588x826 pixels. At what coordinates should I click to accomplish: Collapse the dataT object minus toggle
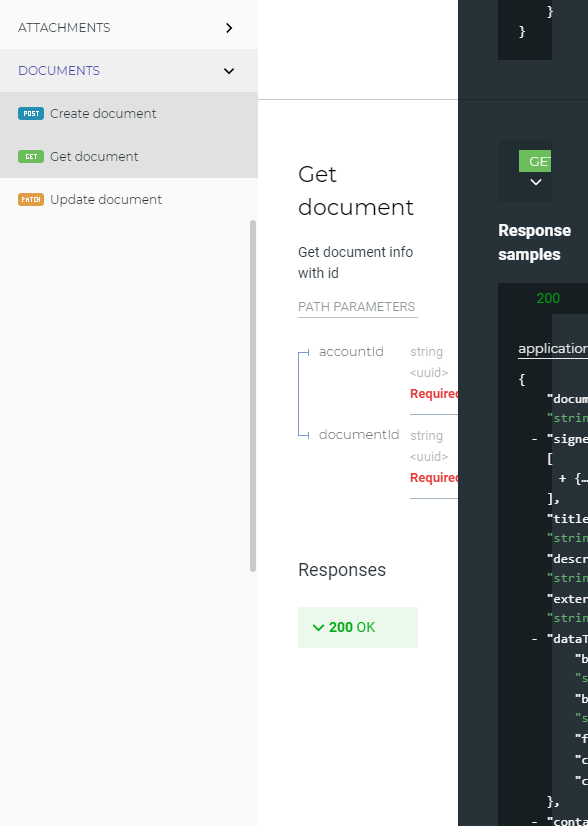click(x=534, y=639)
